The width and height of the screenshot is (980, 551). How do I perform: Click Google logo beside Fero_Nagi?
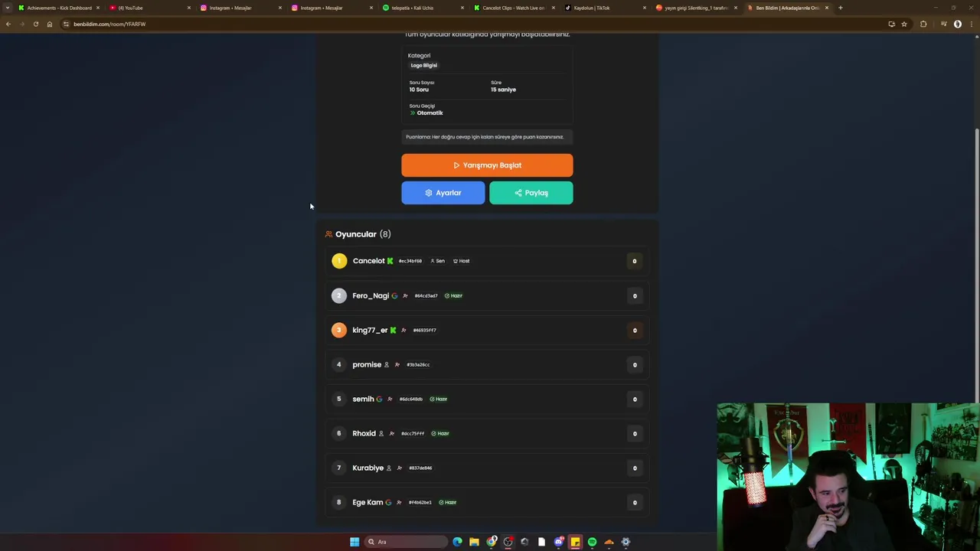pyautogui.click(x=394, y=295)
